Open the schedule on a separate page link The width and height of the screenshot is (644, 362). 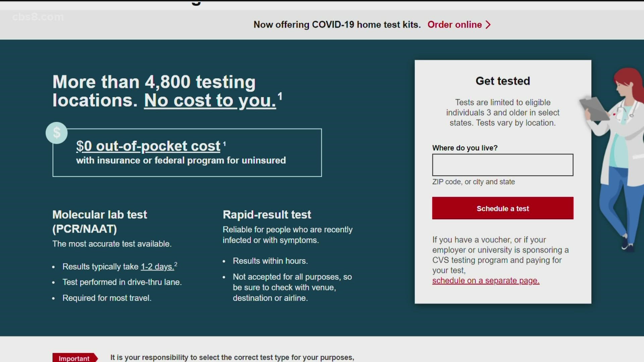tap(486, 281)
